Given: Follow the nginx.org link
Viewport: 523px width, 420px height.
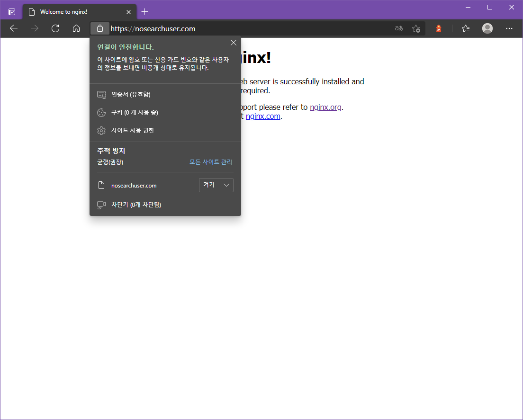Looking at the screenshot, I should [325, 107].
